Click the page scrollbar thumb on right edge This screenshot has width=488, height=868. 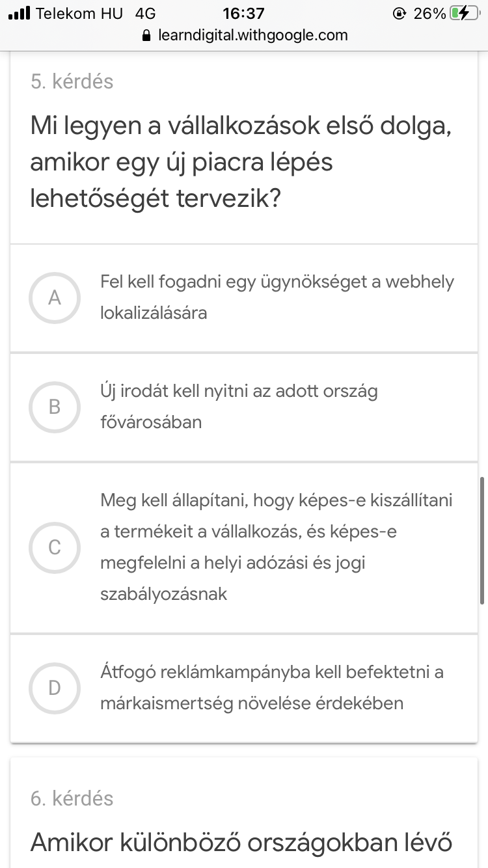pyautogui.click(x=481, y=541)
